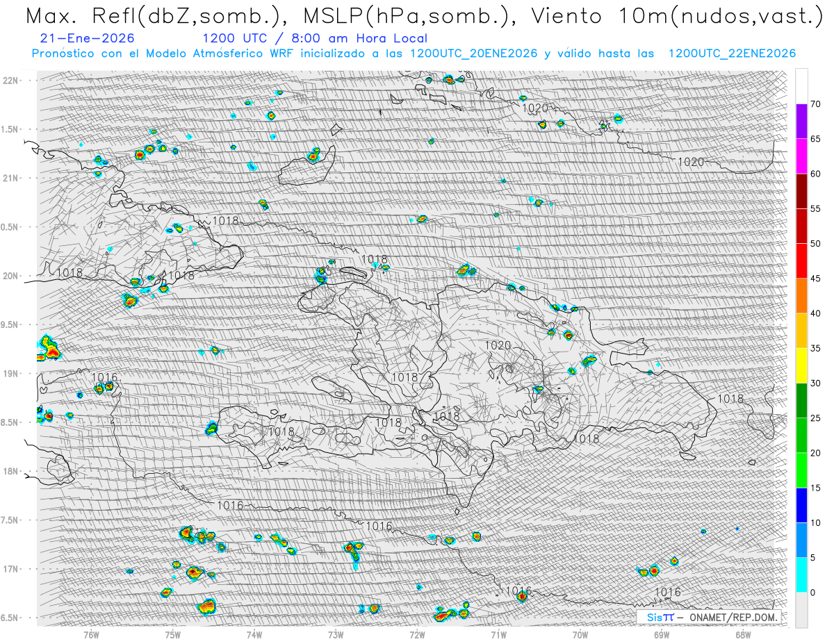834x644 pixels.
Task: Click the colorbar value label "50"
Action: click(816, 244)
